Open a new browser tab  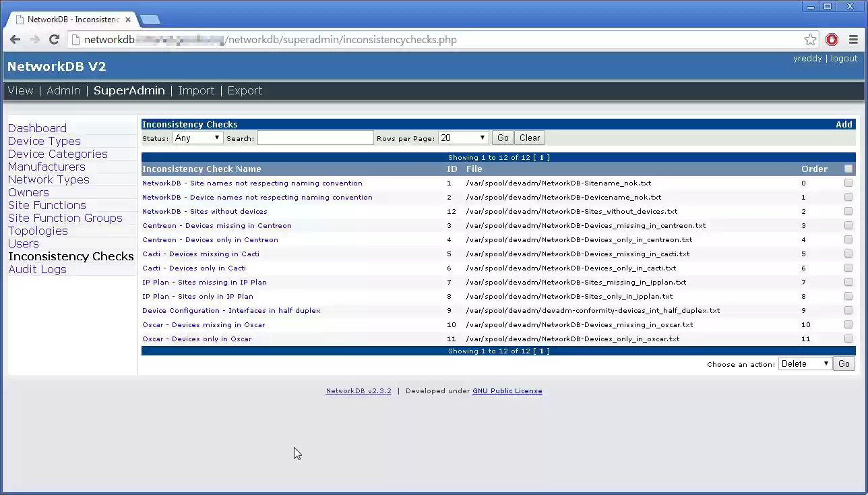[x=150, y=20]
